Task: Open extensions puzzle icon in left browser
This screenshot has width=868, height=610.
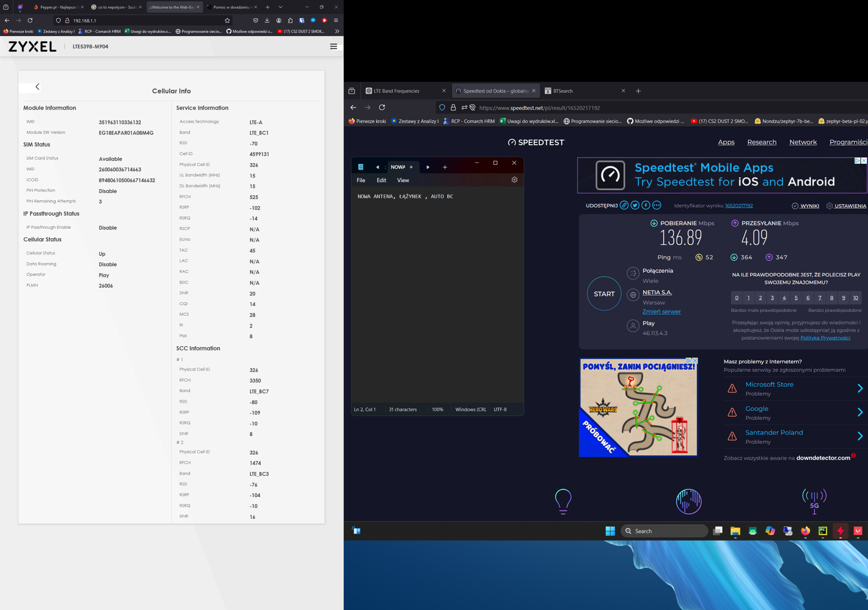Action: click(290, 20)
